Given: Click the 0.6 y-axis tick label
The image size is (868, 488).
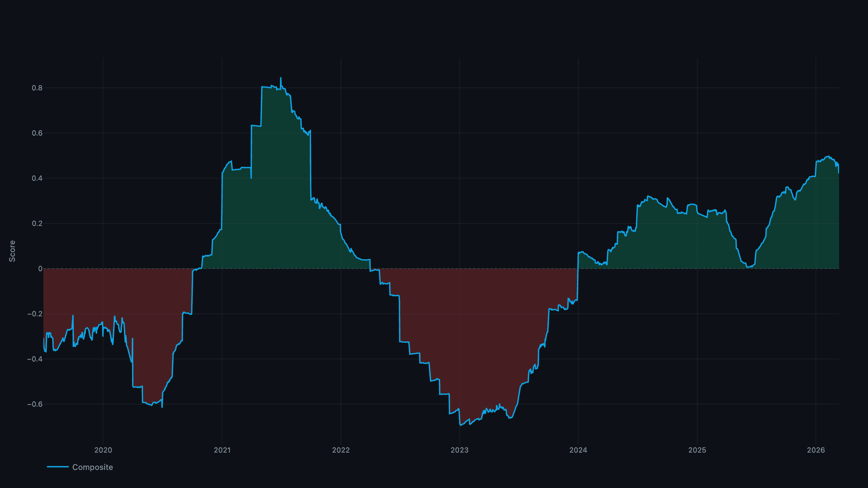Looking at the screenshot, I should 37,133.
